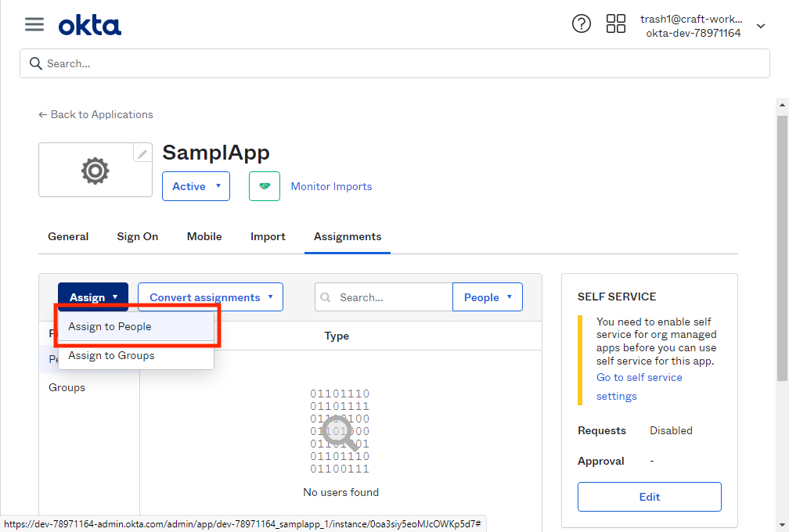Choose Assign to People
This screenshot has height=532, width=789.
[136, 326]
